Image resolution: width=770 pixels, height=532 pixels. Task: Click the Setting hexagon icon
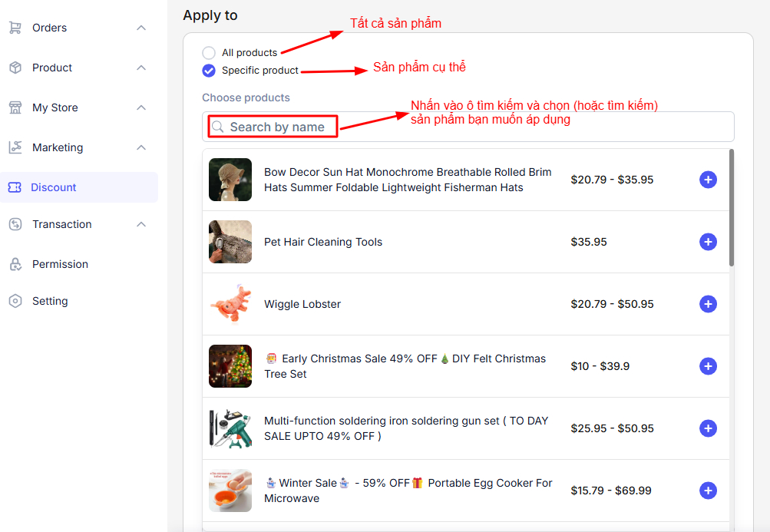[15, 301]
